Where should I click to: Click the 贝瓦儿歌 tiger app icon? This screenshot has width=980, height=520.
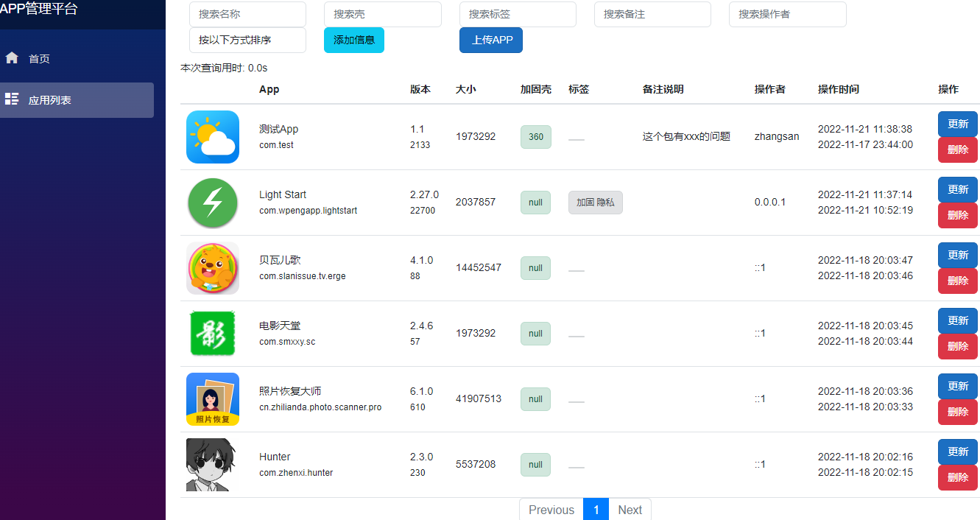pos(212,267)
